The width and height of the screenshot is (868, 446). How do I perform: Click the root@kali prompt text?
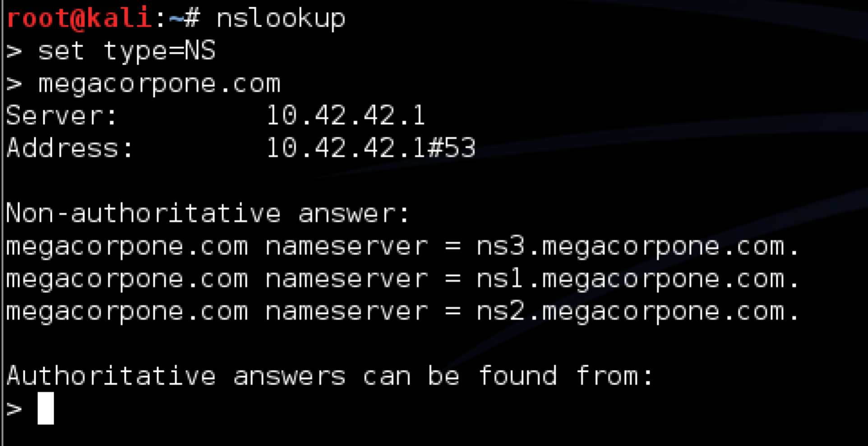tap(79, 19)
